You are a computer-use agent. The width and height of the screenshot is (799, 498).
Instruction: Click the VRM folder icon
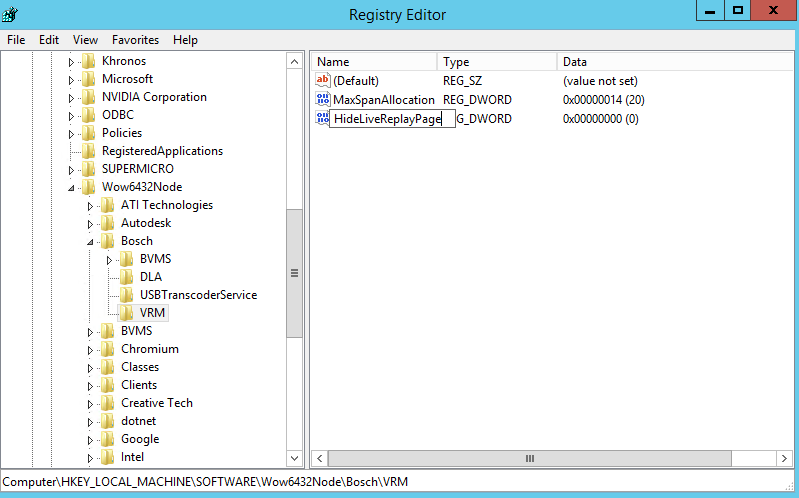click(127, 313)
